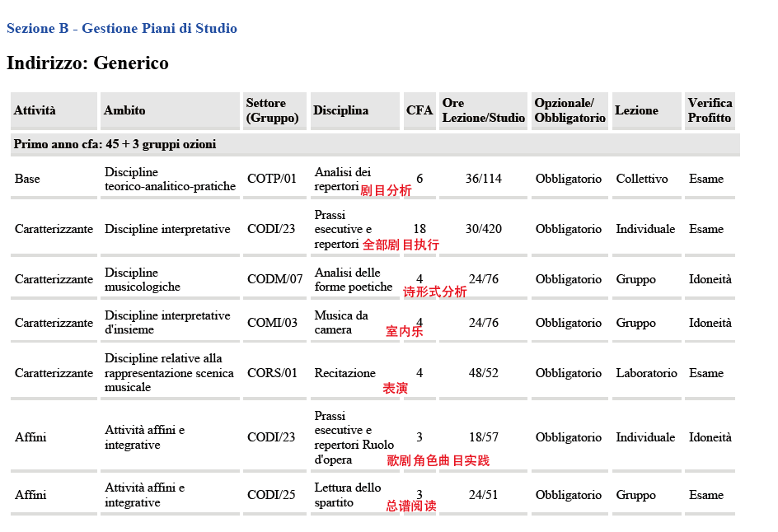Click the Opzionale/Obbligatorio column header
The image size is (778, 532).
(569, 110)
